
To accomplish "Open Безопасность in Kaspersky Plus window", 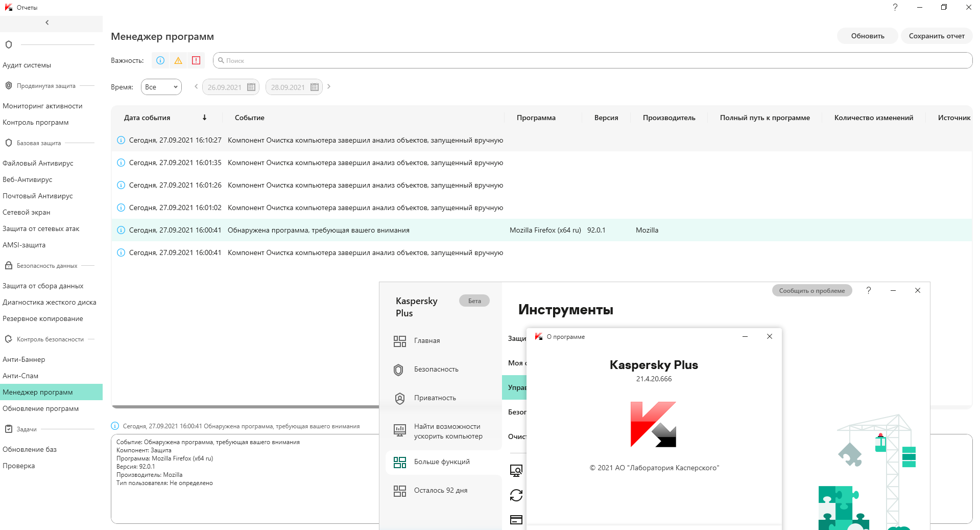I will (x=436, y=369).
